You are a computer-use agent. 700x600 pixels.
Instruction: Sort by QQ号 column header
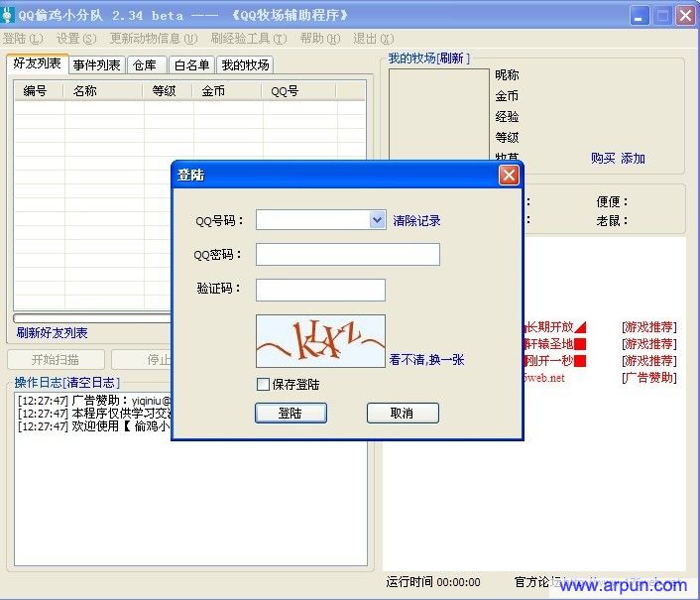[x=299, y=91]
